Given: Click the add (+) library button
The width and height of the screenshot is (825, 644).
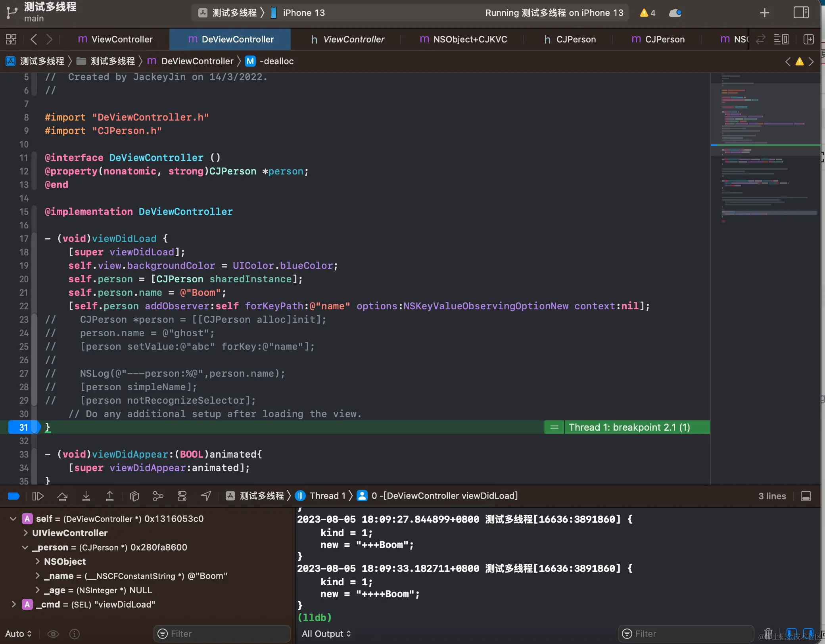Looking at the screenshot, I should click(x=765, y=13).
